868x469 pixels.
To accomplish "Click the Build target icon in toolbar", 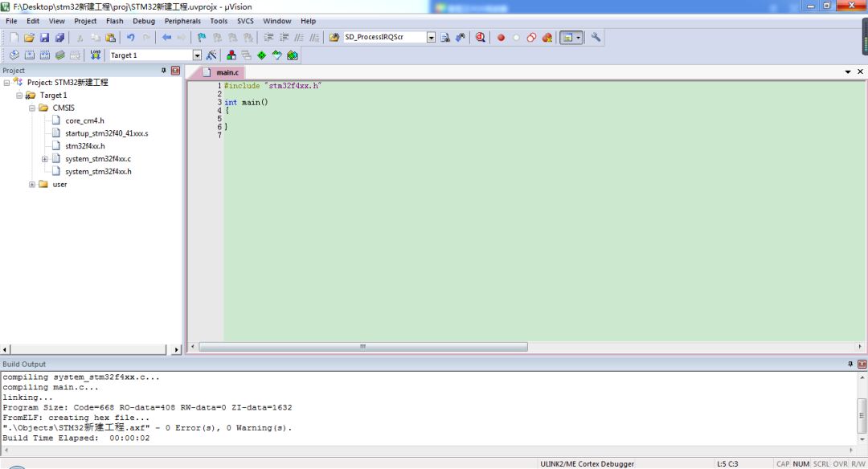I will [x=30, y=55].
